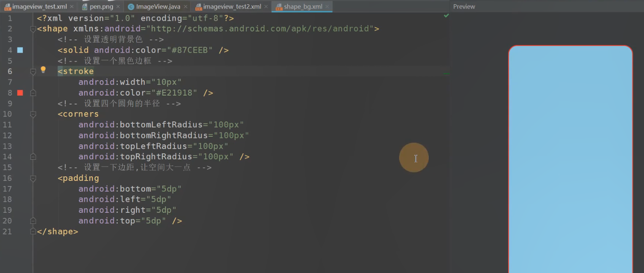
Task: Click the closing </shape> tag
Action: (x=57, y=232)
